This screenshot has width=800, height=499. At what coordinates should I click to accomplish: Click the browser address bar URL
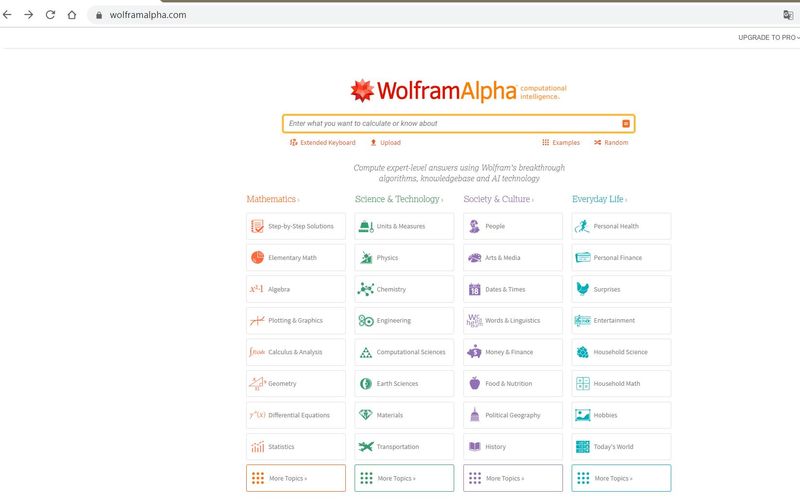(155, 15)
